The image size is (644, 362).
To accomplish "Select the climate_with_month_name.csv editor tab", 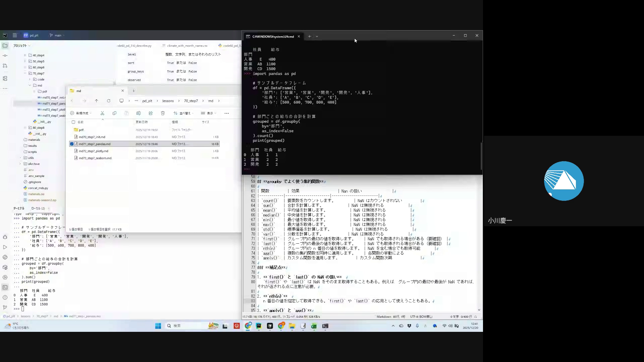I will tap(187, 46).
